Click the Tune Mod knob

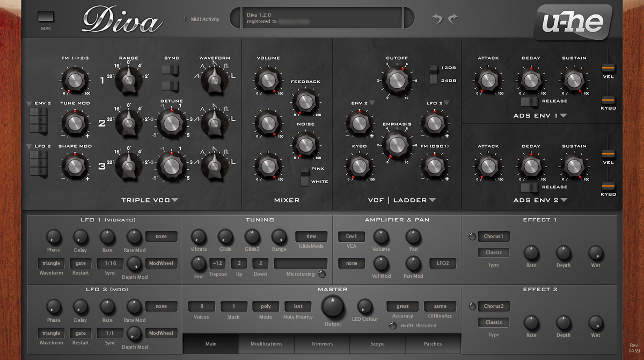75,123
